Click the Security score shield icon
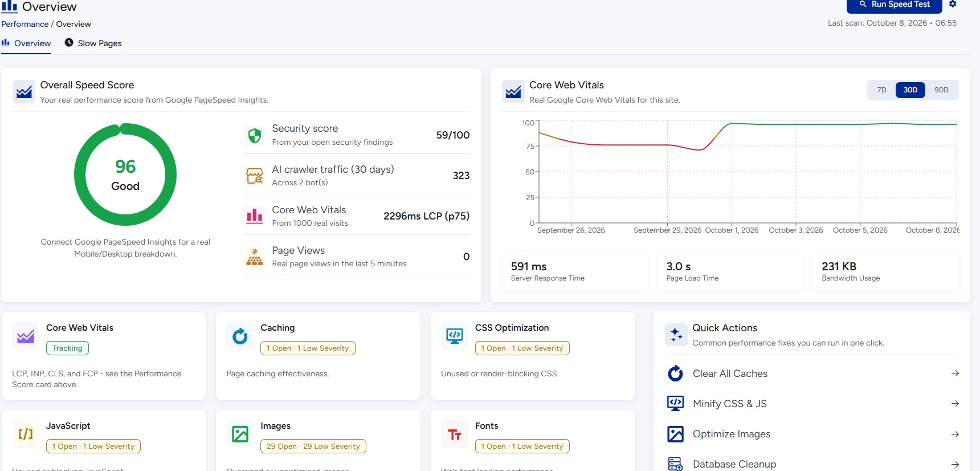Screen dimensions: 980x471 [x=255, y=135]
